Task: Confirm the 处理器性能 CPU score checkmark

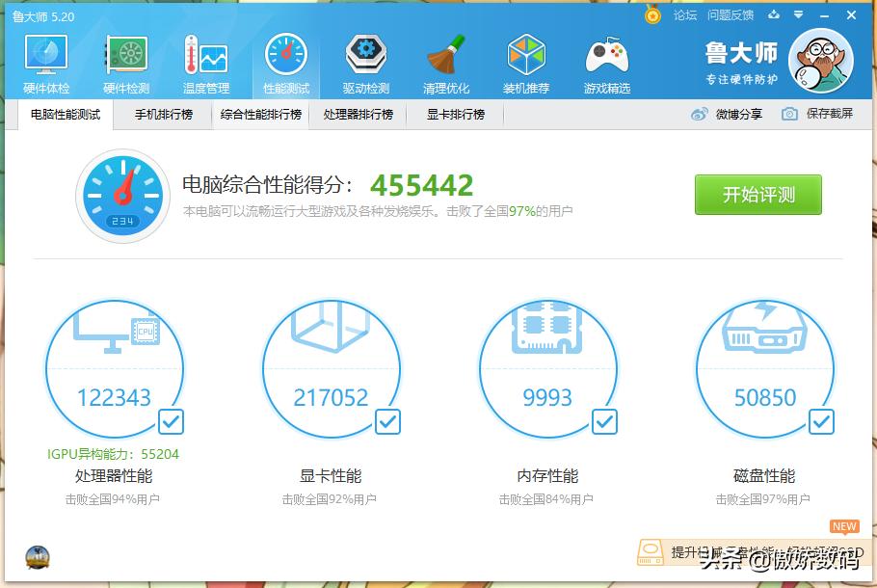Action: pyautogui.click(x=171, y=421)
